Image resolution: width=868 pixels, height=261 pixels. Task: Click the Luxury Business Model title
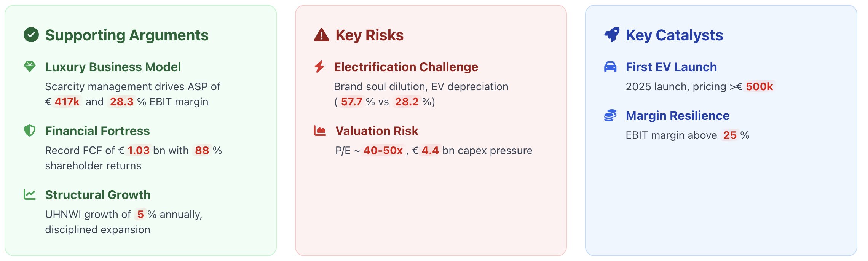[113, 67]
